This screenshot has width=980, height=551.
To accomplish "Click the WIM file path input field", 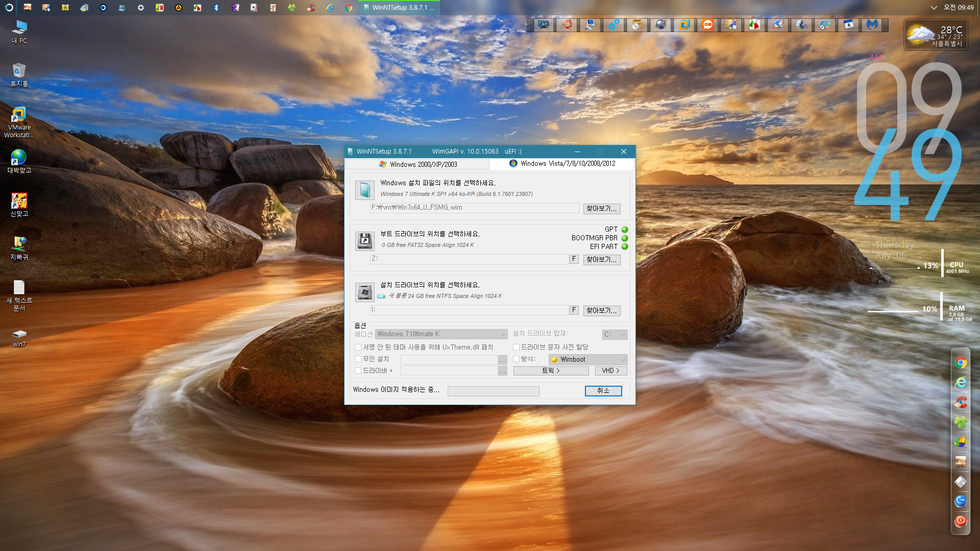I will (x=474, y=208).
